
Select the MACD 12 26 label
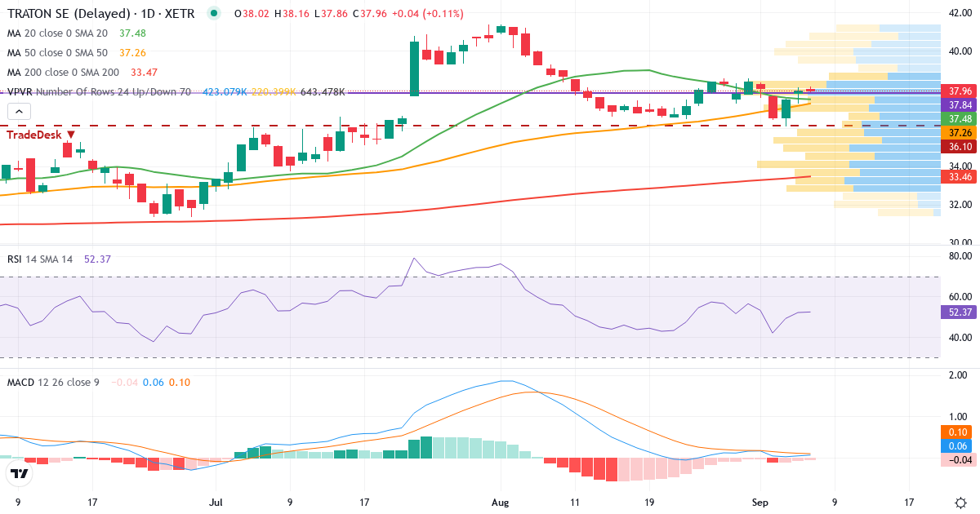53,382
